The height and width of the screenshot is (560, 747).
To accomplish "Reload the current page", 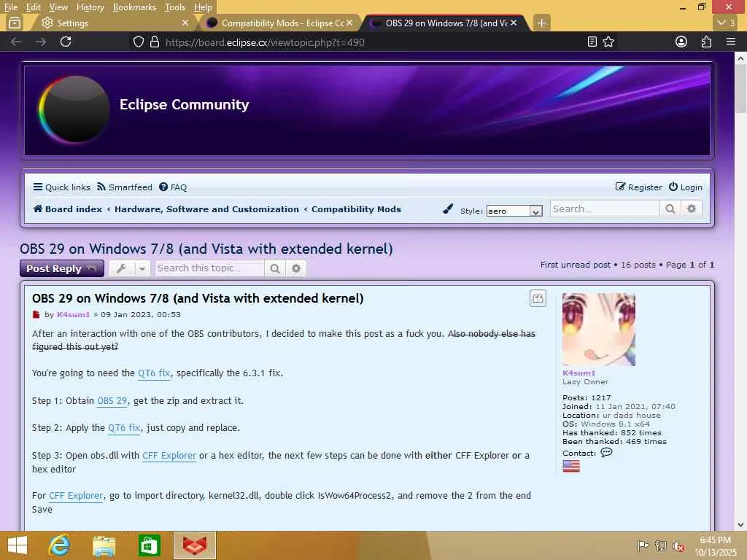I will [66, 42].
